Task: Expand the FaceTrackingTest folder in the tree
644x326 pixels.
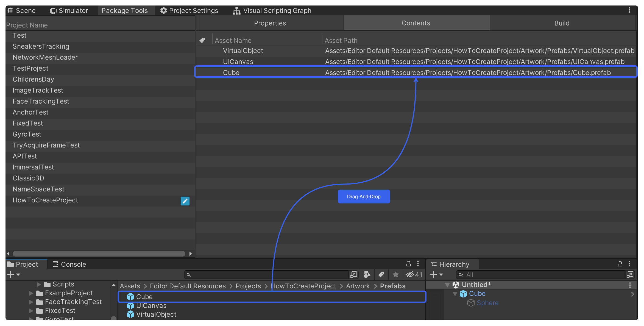Action: tap(31, 302)
